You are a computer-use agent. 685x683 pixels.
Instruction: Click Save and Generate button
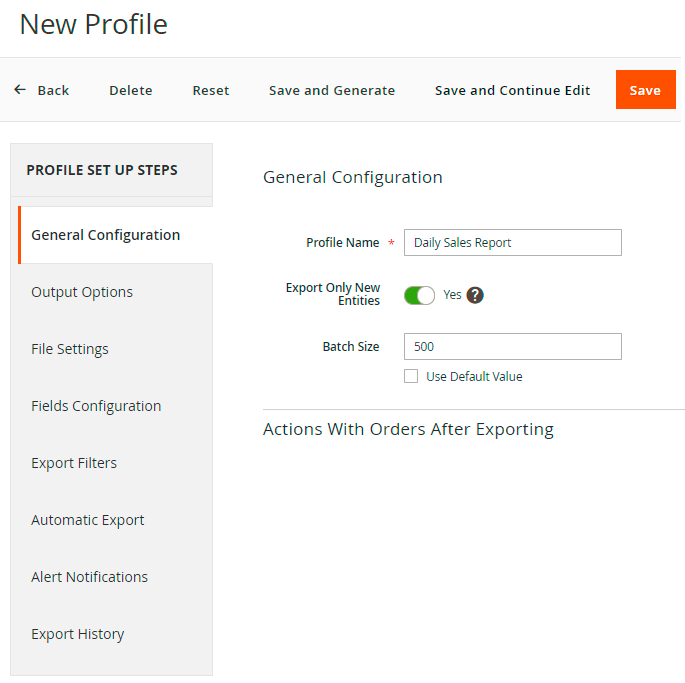click(332, 90)
